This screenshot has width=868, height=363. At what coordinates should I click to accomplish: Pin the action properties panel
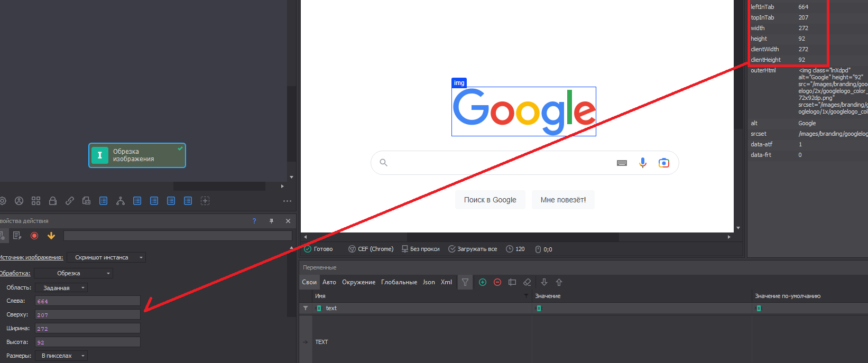(x=271, y=221)
